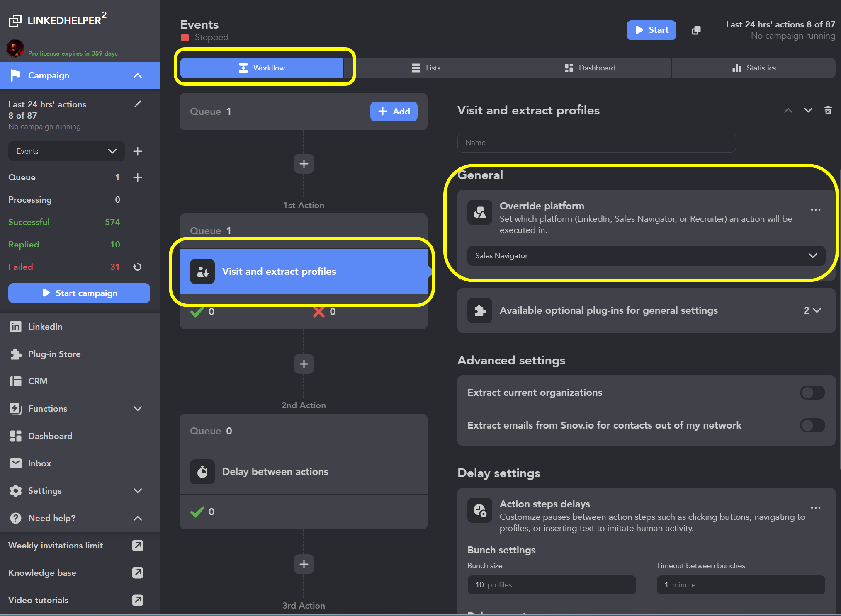This screenshot has height=616, width=841.
Task: Click Start campaign button
Action: coord(79,293)
